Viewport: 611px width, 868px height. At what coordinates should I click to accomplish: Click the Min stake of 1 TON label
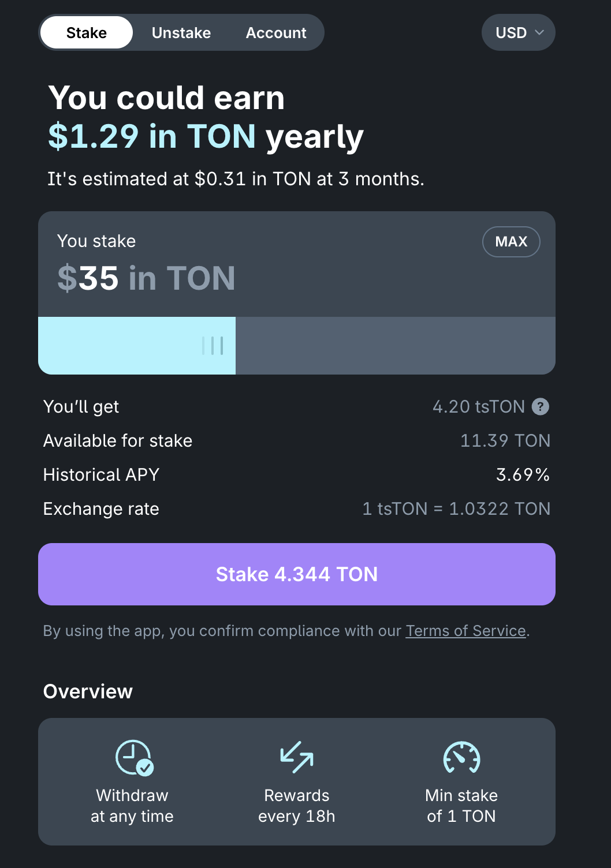click(461, 806)
